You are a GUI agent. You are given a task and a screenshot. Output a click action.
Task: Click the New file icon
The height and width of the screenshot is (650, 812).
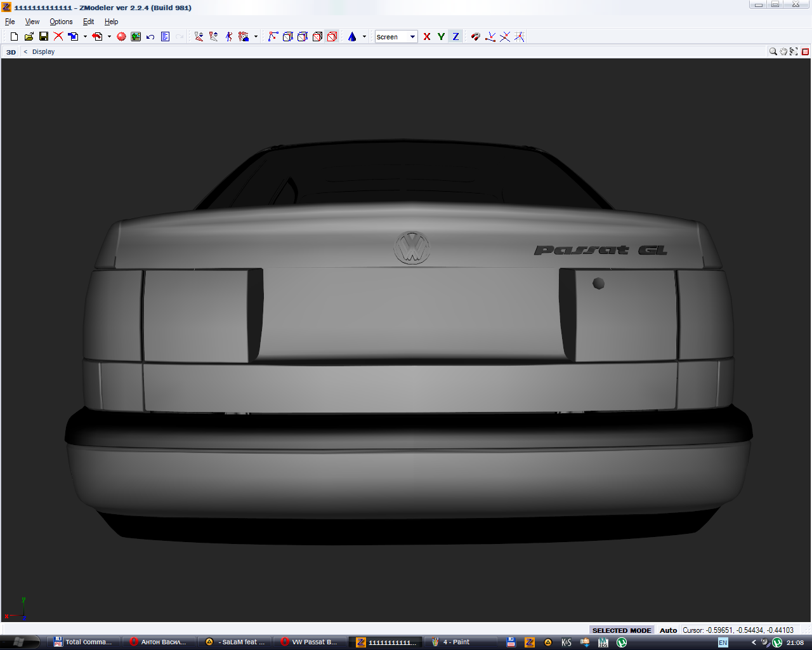click(14, 37)
